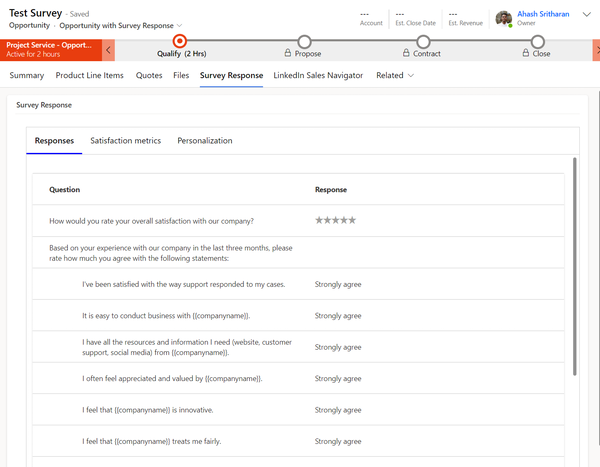
Task: Click the lock icon beside Contract
Action: point(406,53)
